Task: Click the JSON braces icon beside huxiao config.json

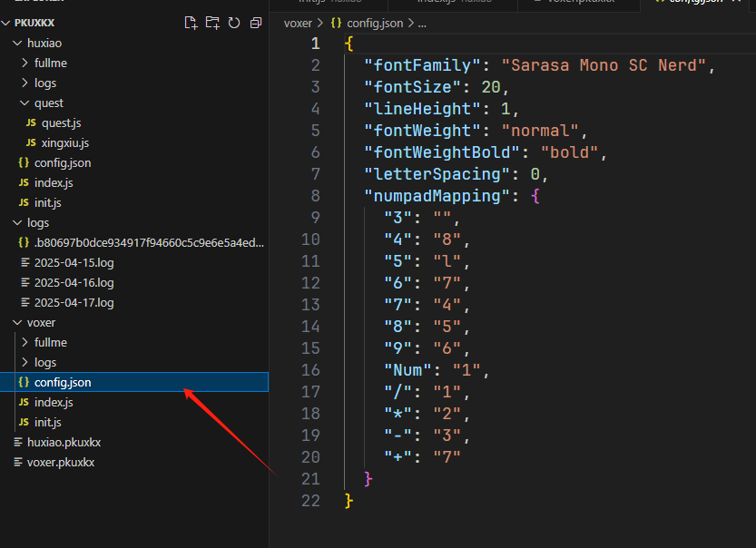Action: 24,162
